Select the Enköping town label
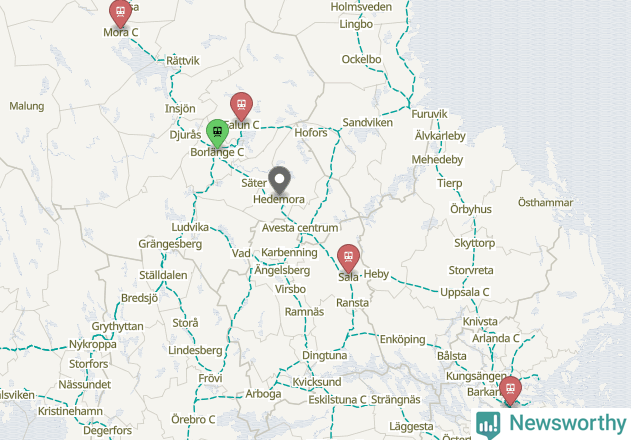Screen dimensions: 631x440 point(402,340)
